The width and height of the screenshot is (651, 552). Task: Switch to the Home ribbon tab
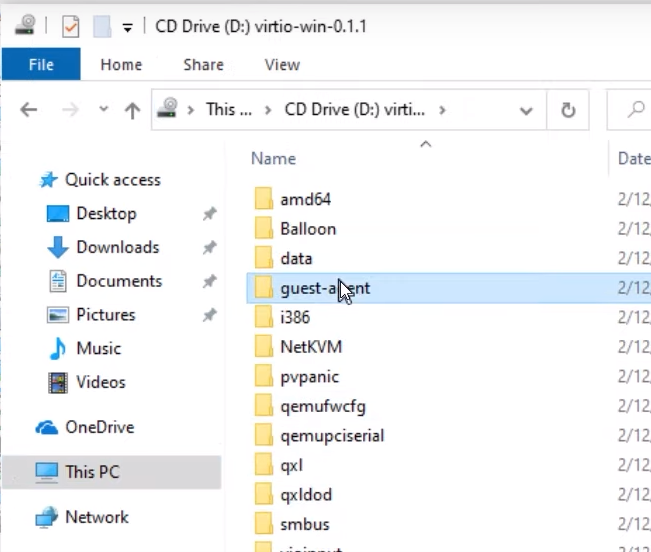point(121,65)
